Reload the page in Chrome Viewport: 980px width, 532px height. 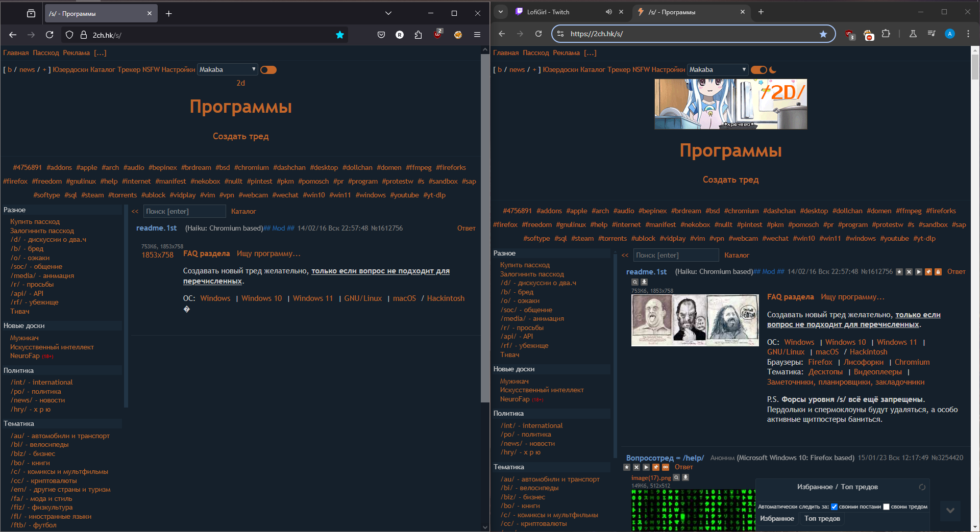tap(538, 34)
